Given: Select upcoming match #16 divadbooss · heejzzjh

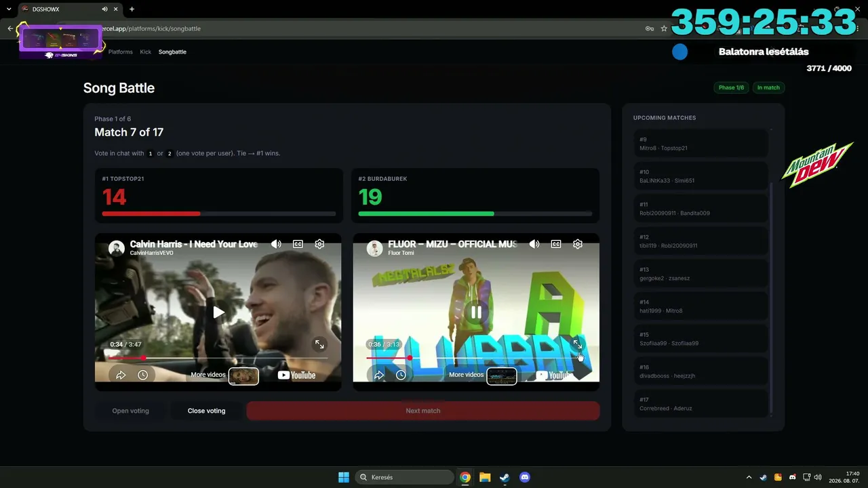Looking at the screenshot, I should (x=701, y=371).
